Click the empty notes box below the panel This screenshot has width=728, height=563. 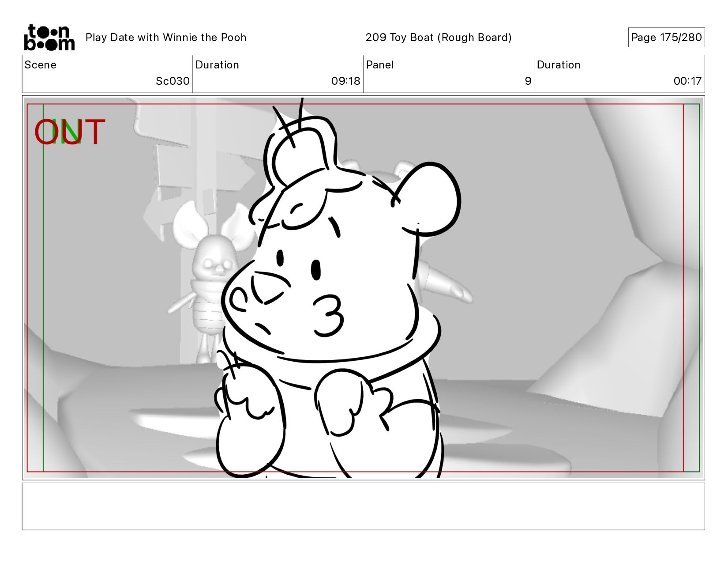click(x=364, y=506)
